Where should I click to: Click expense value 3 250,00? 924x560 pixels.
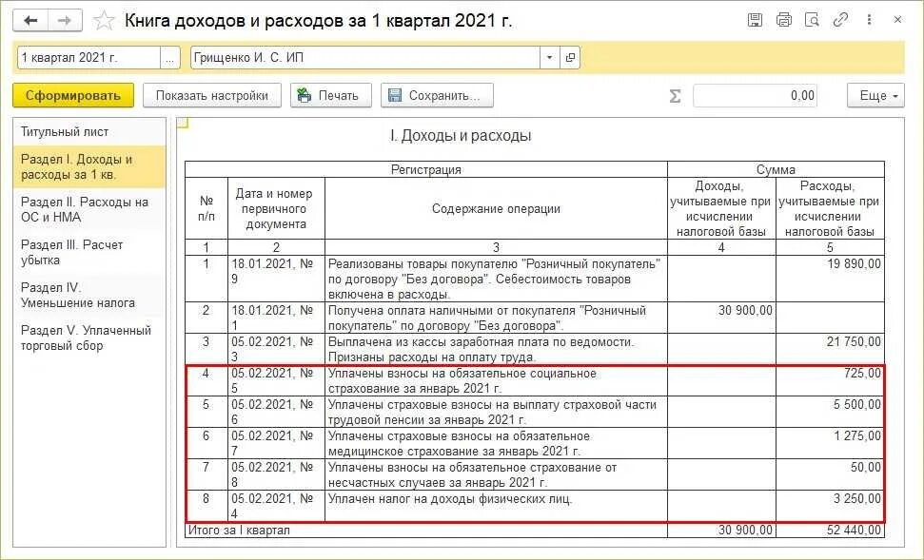856,498
